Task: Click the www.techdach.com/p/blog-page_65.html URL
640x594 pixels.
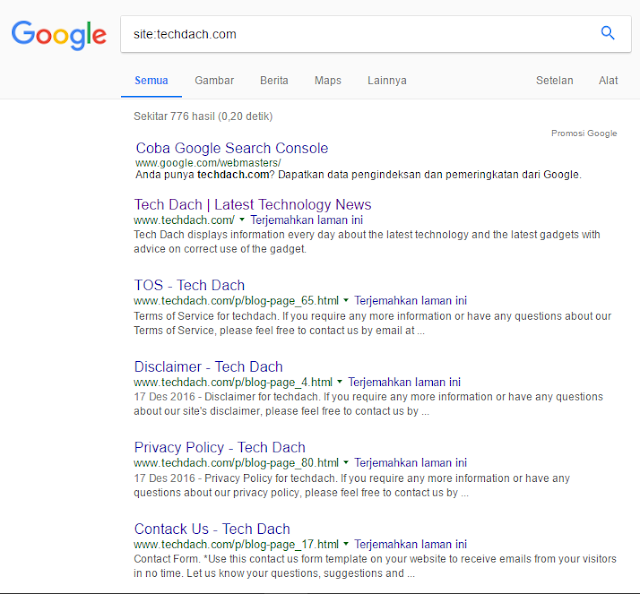Action: click(x=236, y=301)
